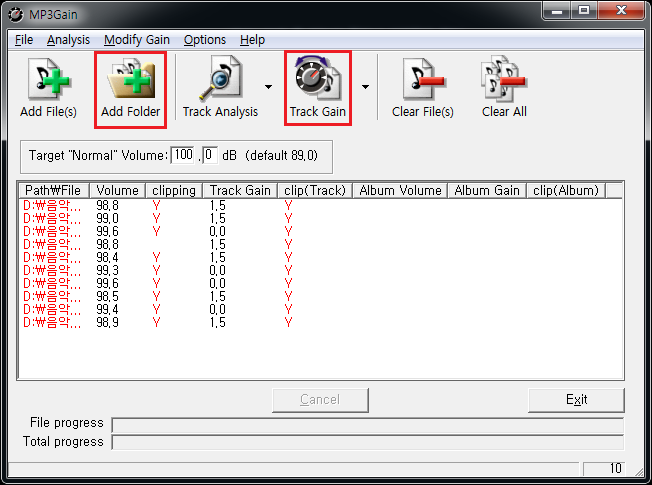Click the window resize grip in status bar

coord(639,471)
